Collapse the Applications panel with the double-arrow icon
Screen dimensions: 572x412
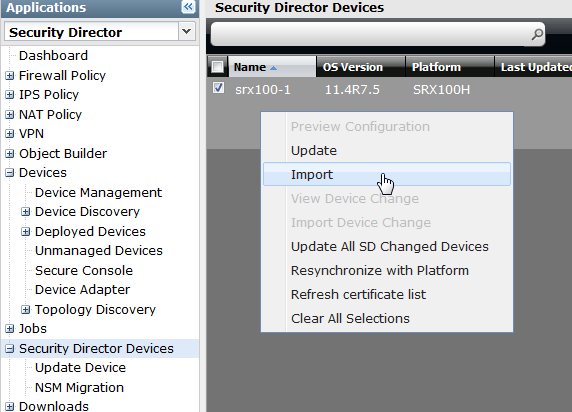point(188,7)
